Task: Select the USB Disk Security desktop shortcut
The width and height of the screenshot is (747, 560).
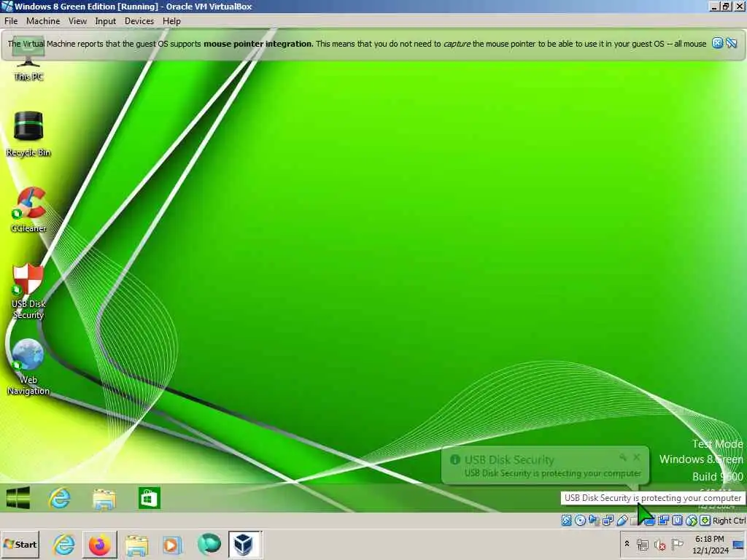Action: pyautogui.click(x=28, y=291)
